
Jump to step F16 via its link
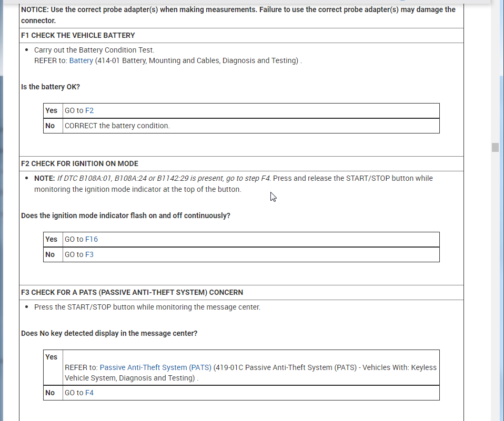tap(92, 239)
